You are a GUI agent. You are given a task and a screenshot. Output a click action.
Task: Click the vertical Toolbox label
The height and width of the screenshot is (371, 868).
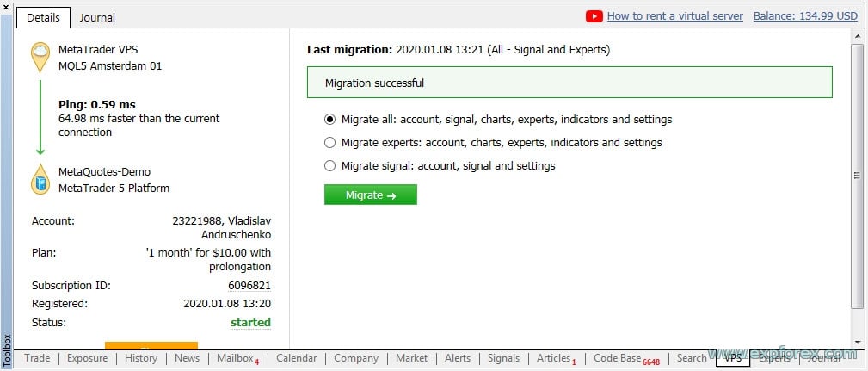point(7,350)
